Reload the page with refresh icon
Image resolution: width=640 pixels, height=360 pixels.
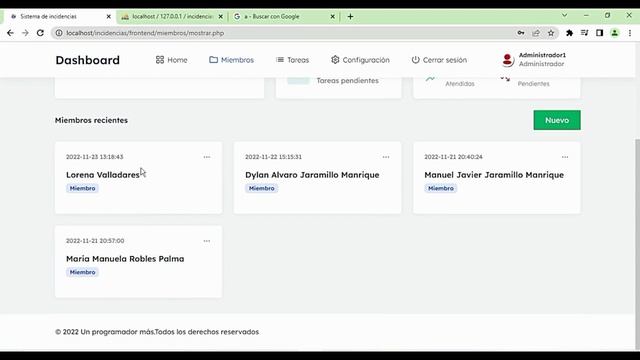pos(40,33)
